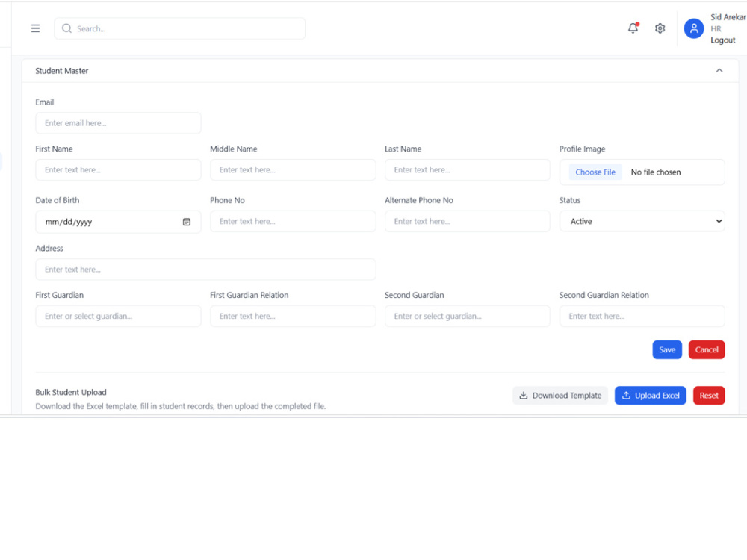Click the Middle Name field
The width and height of the screenshot is (747, 560).
(293, 170)
